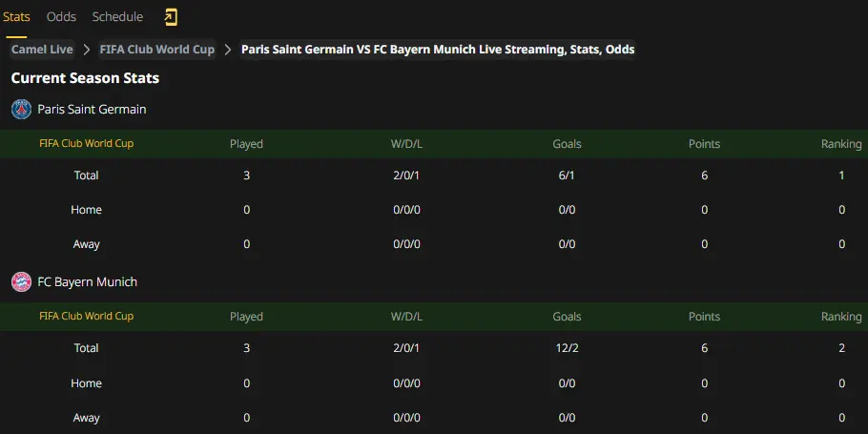The height and width of the screenshot is (434, 868).
Task: Switch to the Odds tab
Action: [61, 17]
